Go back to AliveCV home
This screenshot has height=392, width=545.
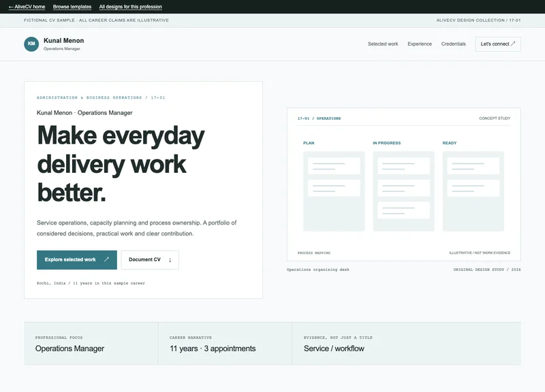pos(27,7)
